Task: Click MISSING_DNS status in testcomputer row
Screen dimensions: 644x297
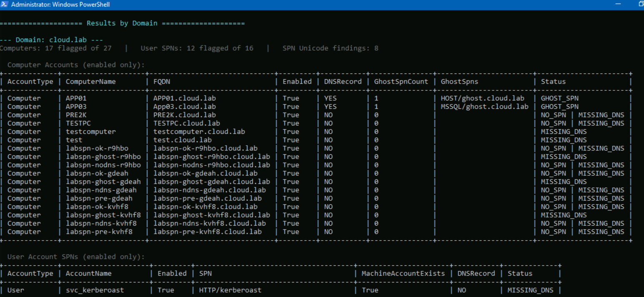Action: [x=564, y=132]
